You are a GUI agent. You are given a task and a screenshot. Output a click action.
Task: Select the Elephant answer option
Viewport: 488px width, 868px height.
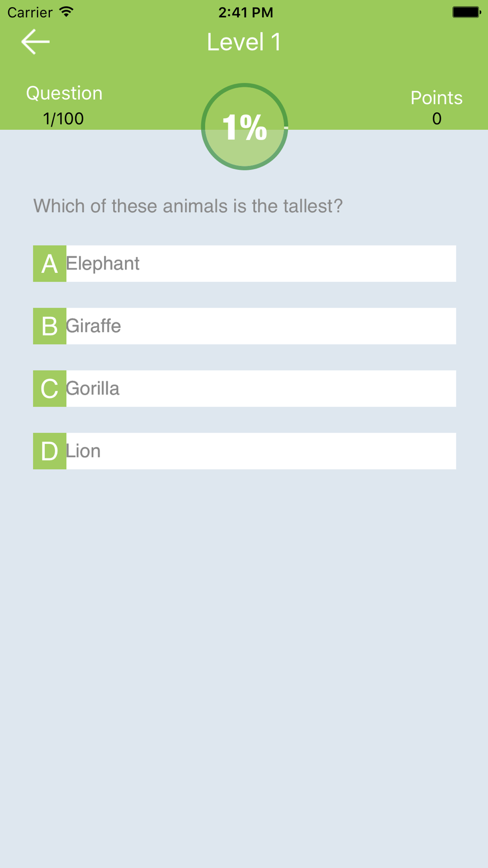pyautogui.click(x=261, y=264)
